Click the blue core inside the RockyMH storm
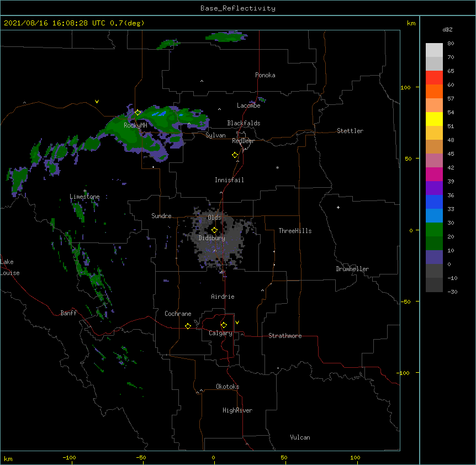 click(x=160, y=114)
